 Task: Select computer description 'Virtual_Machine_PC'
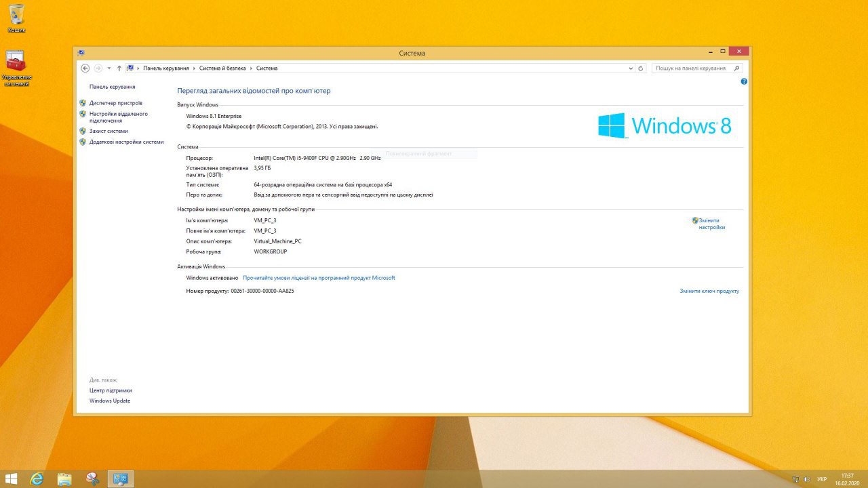278,241
